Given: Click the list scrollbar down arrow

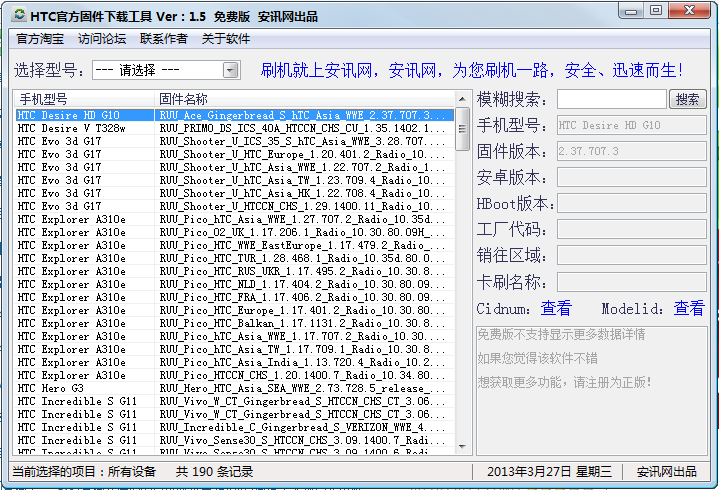Looking at the screenshot, I should 462,446.
